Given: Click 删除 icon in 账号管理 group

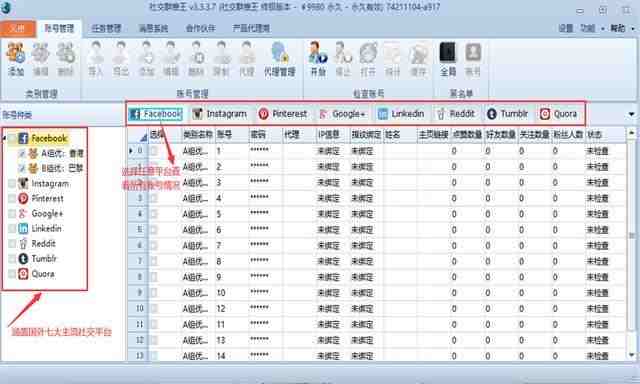Looking at the screenshot, I should pos(196,59).
